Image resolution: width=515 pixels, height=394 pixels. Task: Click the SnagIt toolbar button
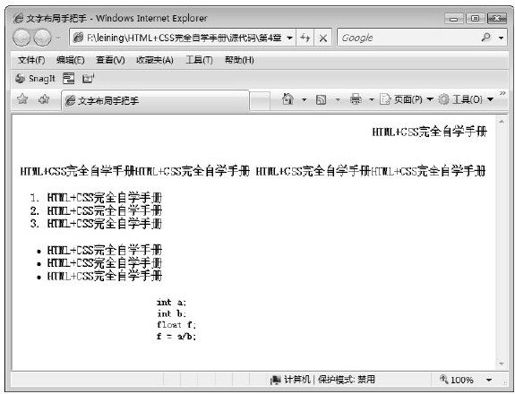tap(35, 79)
